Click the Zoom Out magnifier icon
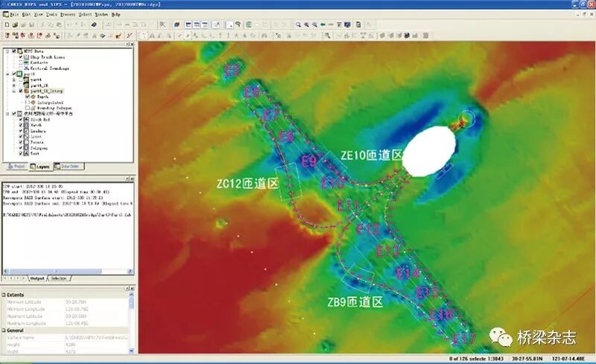Screen dimensions: 596x364 point(314,25)
